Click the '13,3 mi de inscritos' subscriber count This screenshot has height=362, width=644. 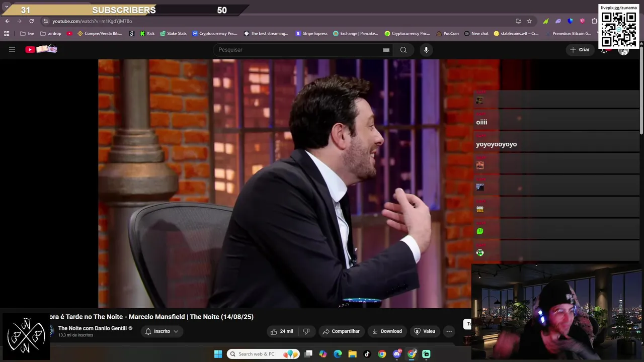click(75, 335)
